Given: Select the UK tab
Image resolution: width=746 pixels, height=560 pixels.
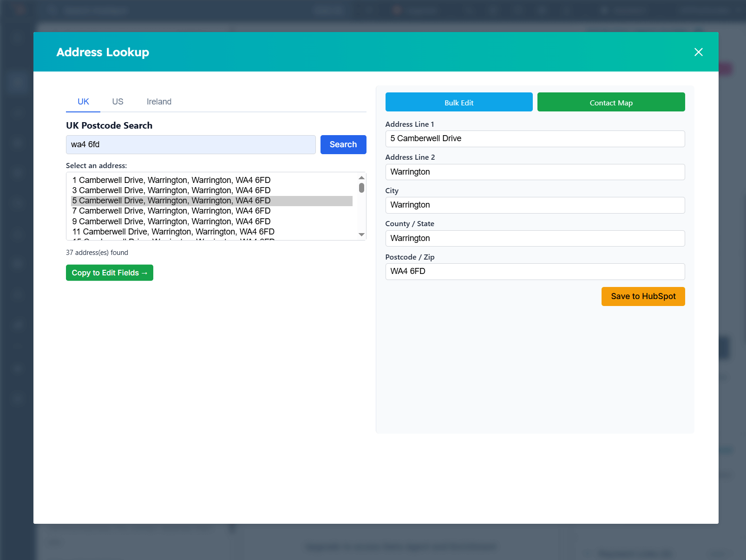Looking at the screenshot, I should point(83,102).
